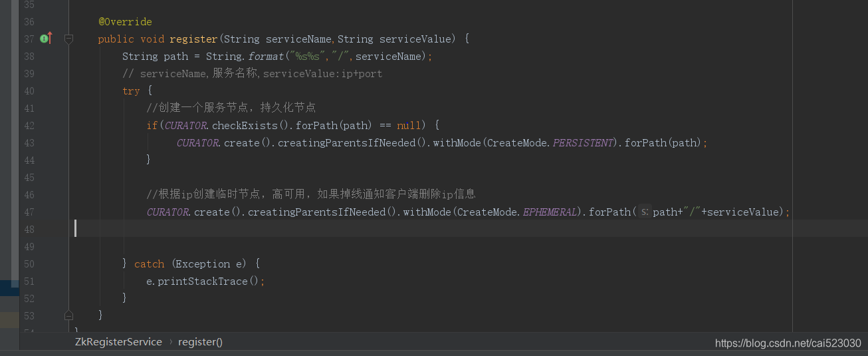The width and height of the screenshot is (868, 356).
Task: Click the checkExists() call
Action: (253, 126)
